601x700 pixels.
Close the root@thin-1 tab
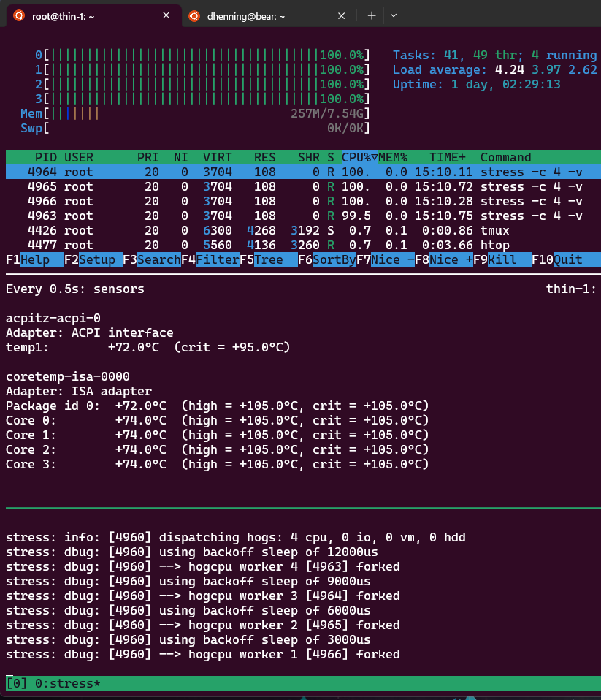coord(166,15)
